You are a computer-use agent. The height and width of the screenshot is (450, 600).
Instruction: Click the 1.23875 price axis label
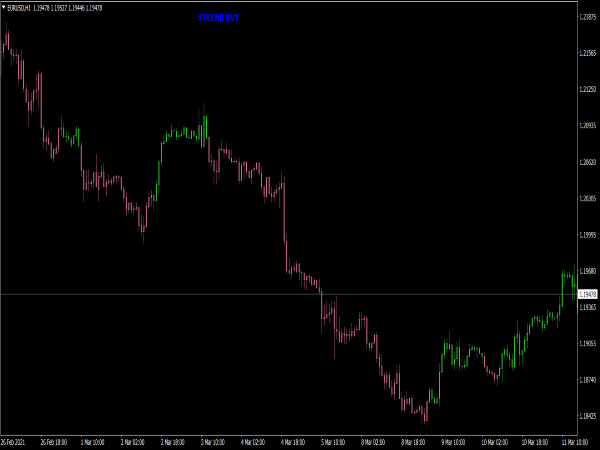588,17
